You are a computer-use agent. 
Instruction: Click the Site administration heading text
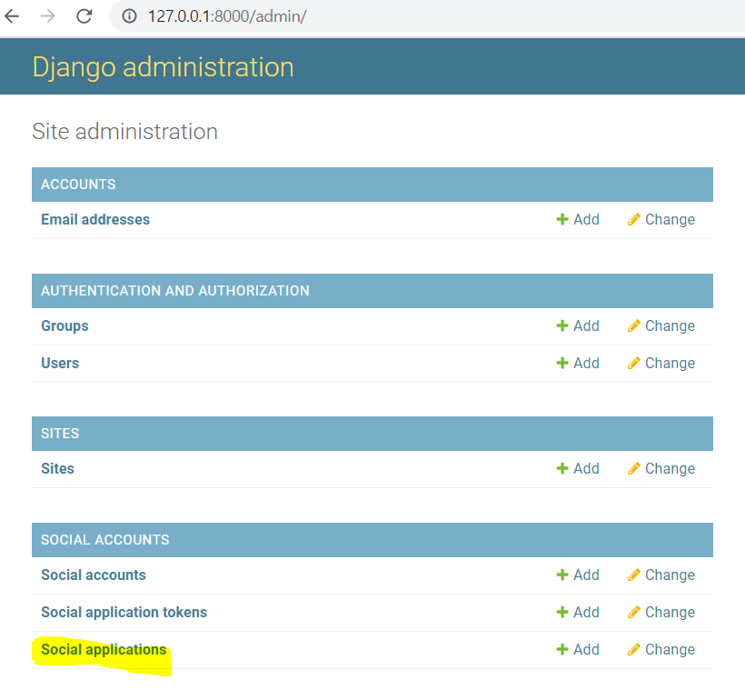click(125, 132)
